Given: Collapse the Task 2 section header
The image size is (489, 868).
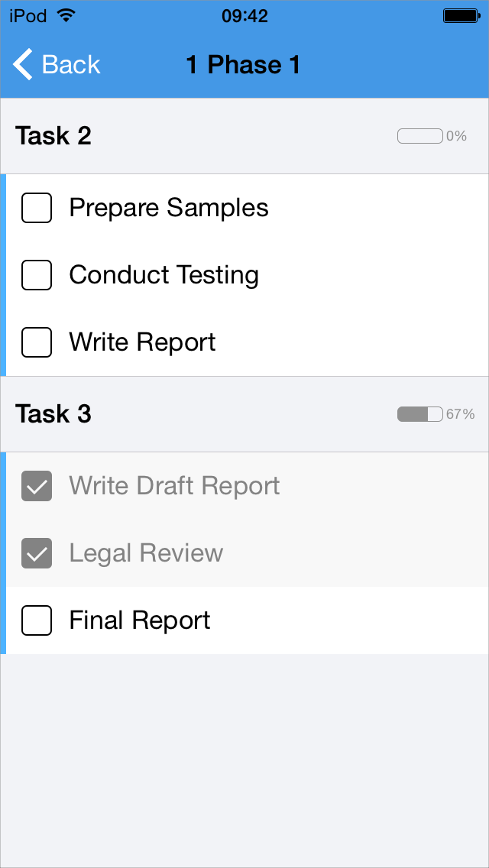Looking at the screenshot, I should point(53,136).
